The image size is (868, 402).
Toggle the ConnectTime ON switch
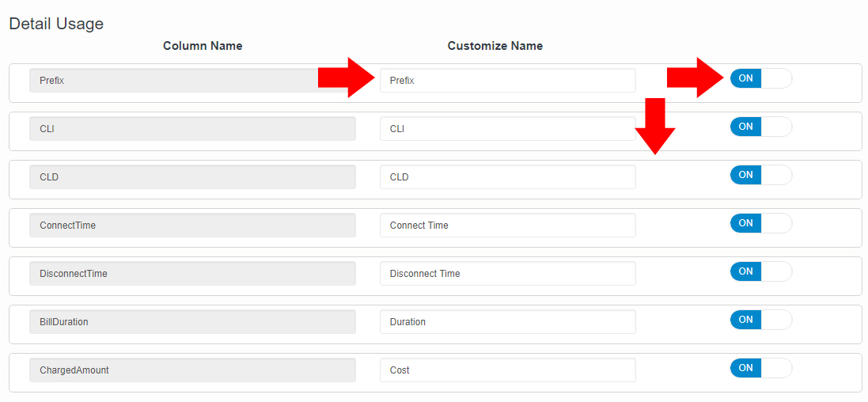760,223
